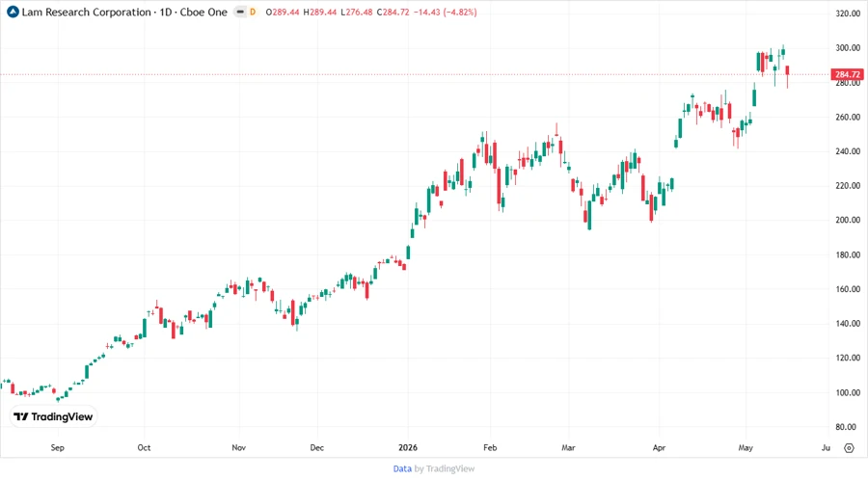Click the TradingView logo badge
868x480 pixels.
(x=54, y=416)
